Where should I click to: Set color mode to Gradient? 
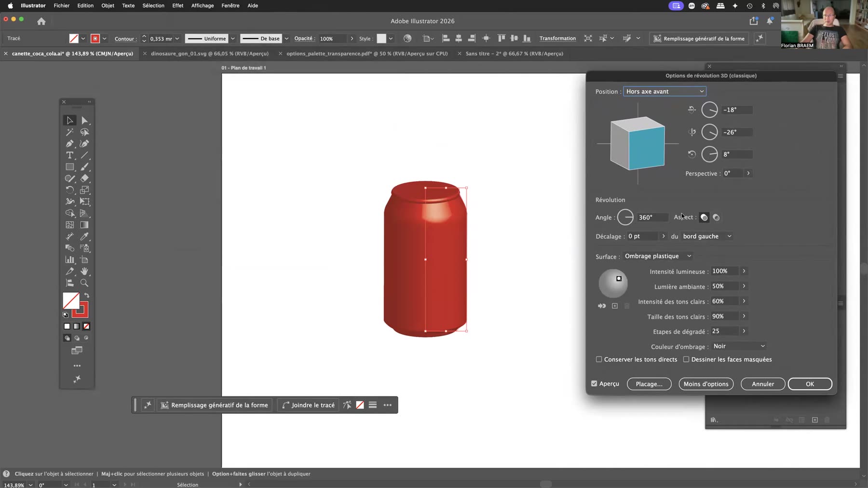pos(77,326)
